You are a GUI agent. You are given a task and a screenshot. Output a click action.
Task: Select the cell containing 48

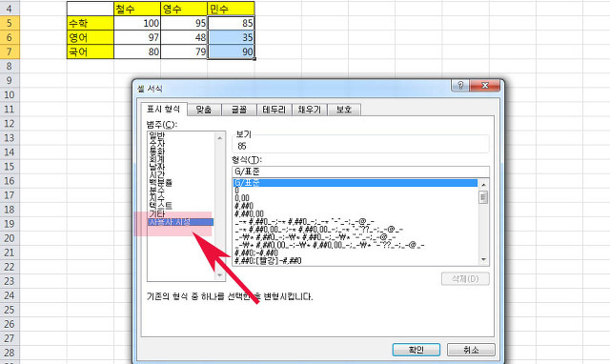(184, 38)
